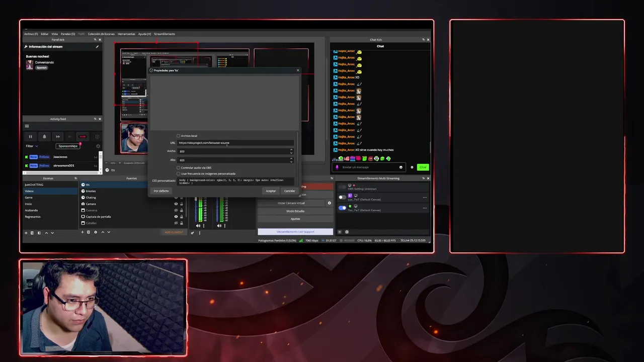Screen dimensions: 644x362
Task: Click the Sponsorships button
Action: (x=68, y=146)
